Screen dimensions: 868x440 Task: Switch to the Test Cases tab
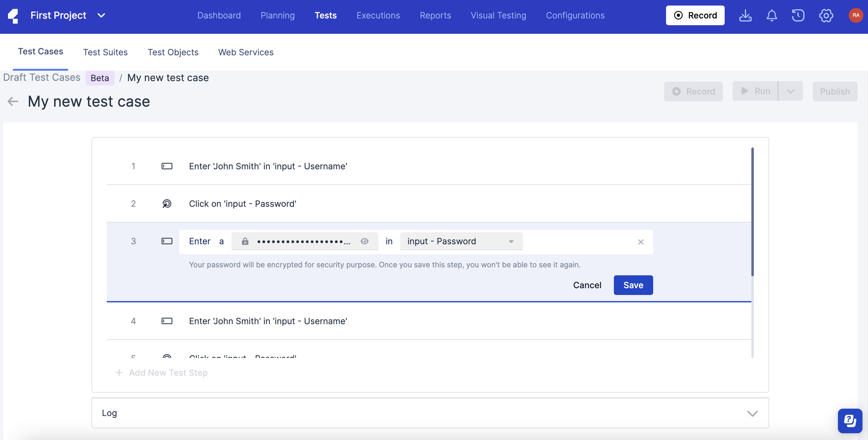tap(41, 51)
